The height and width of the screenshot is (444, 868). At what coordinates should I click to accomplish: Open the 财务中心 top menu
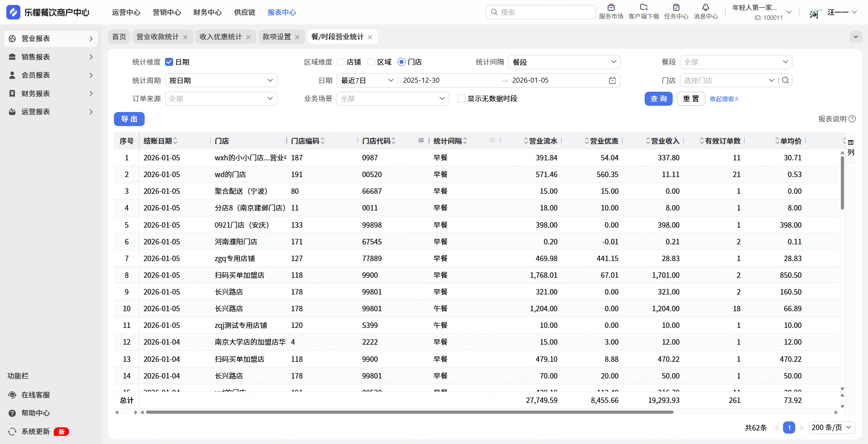tap(208, 12)
